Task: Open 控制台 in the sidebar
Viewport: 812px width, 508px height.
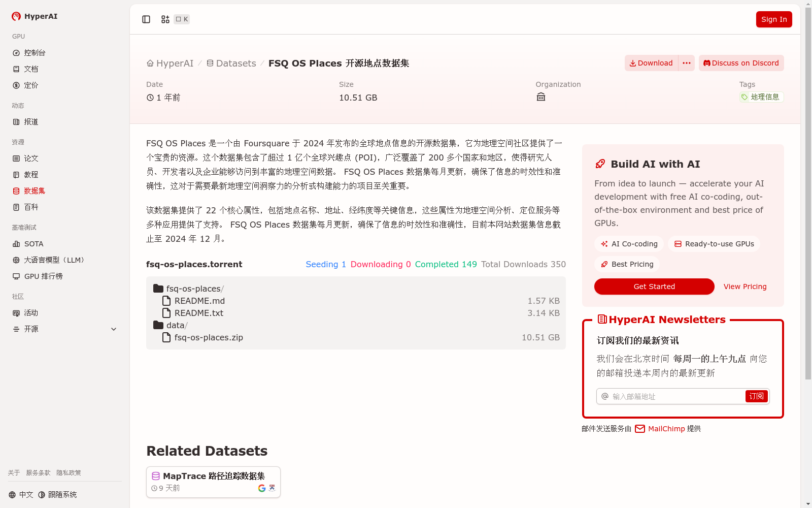Action: (64, 53)
